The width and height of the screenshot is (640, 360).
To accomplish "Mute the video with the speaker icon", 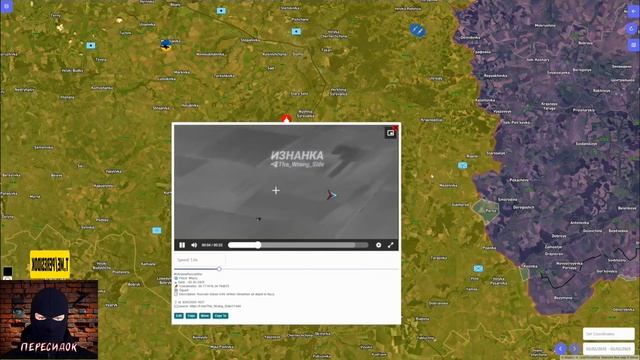I will tap(194, 245).
